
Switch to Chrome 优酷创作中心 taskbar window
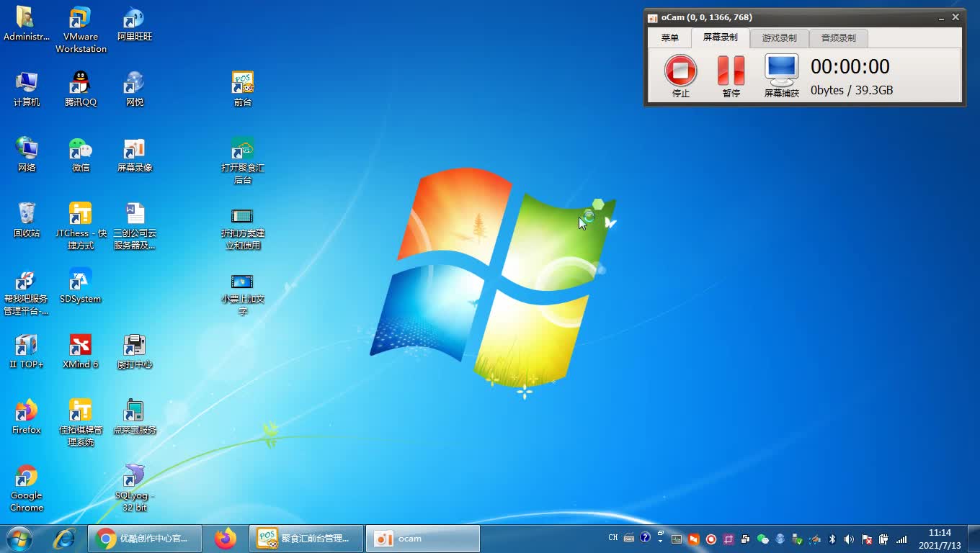(145, 539)
